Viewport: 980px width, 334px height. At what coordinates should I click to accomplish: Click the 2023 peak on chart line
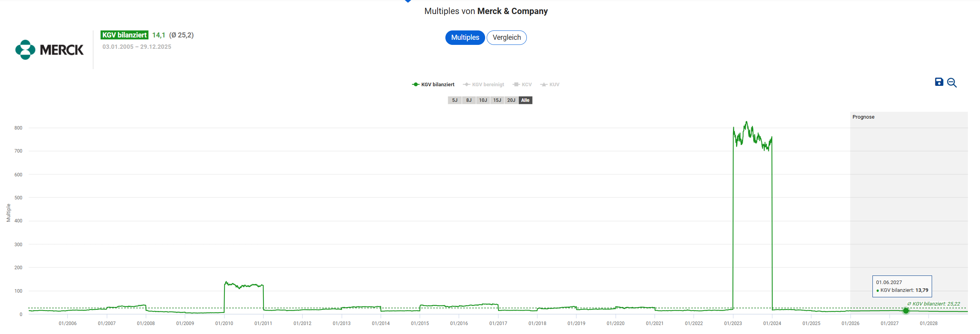(746, 122)
